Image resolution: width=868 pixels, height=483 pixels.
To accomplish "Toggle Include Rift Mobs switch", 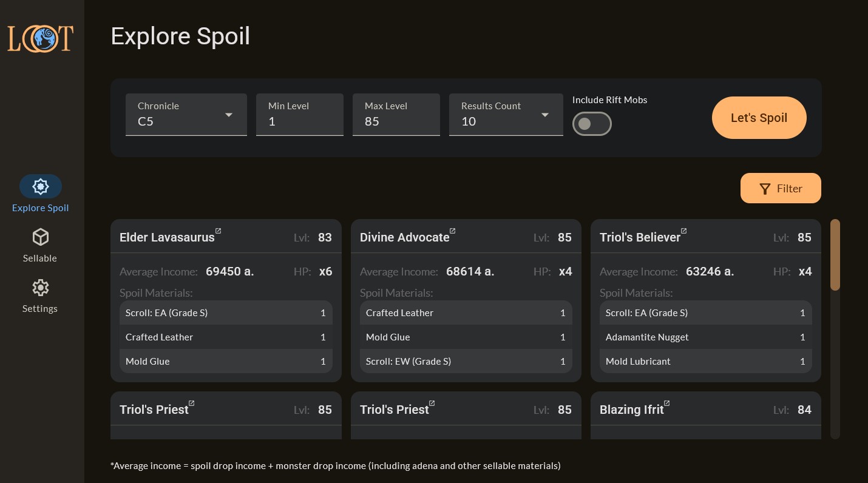I will (x=592, y=124).
